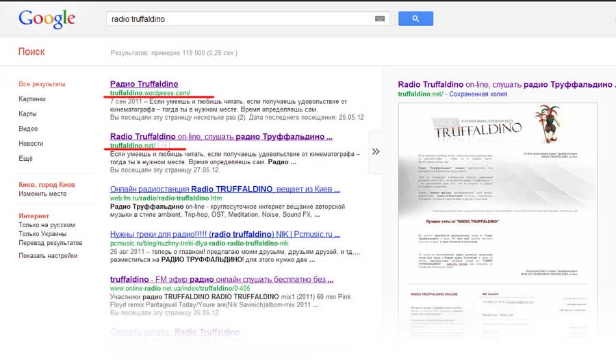Click the truffaldino.net page preview thumbnail

pyautogui.click(x=498, y=220)
